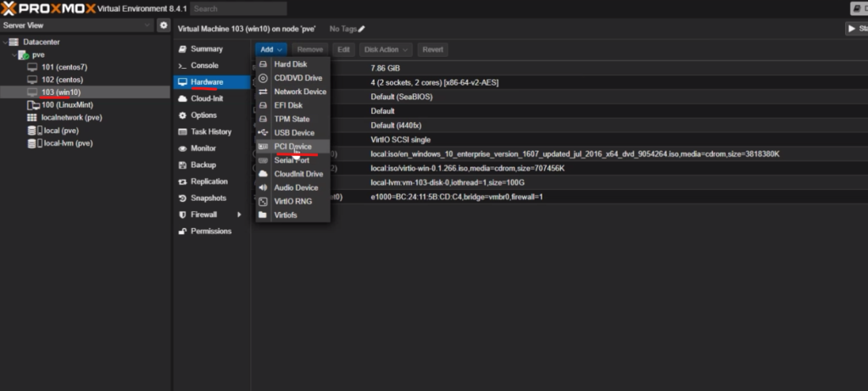This screenshot has width=868, height=391.
Task: Click the Edit button
Action: pos(344,49)
